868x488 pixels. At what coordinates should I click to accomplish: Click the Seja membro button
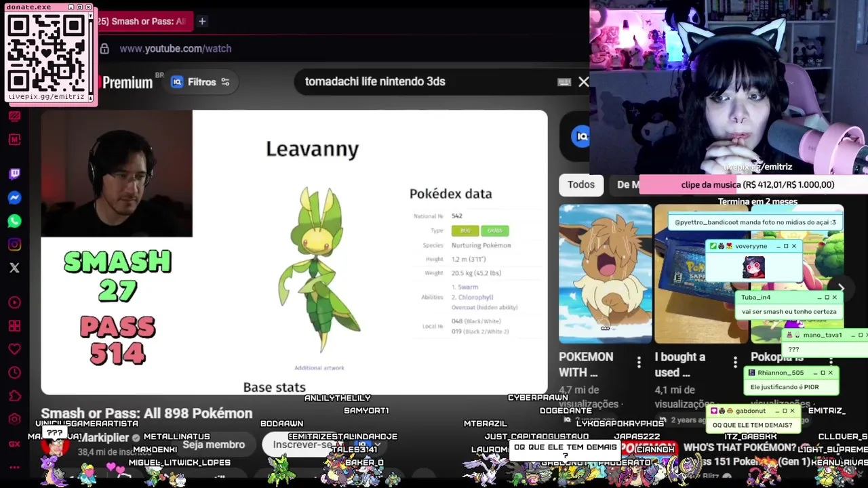[x=214, y=445]
